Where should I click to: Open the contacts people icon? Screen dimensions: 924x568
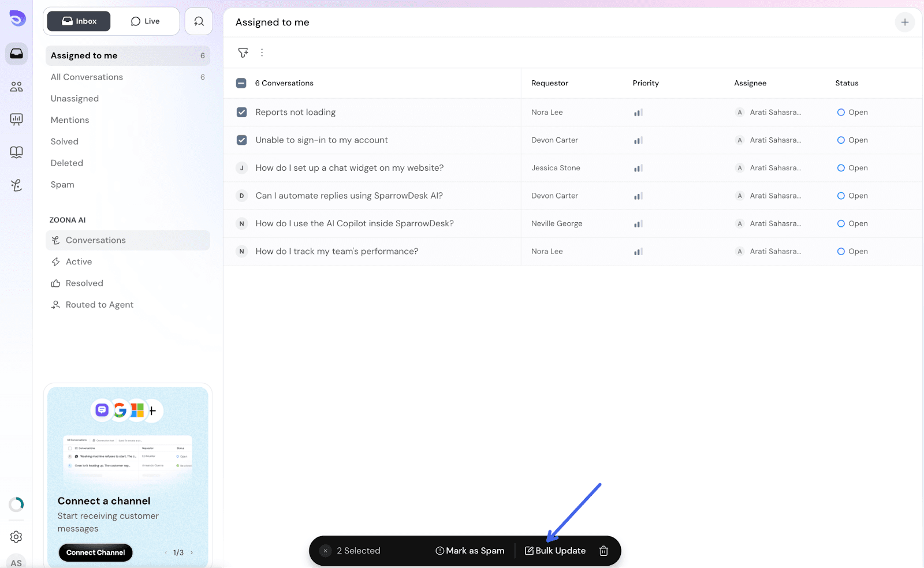coord(16,87)
